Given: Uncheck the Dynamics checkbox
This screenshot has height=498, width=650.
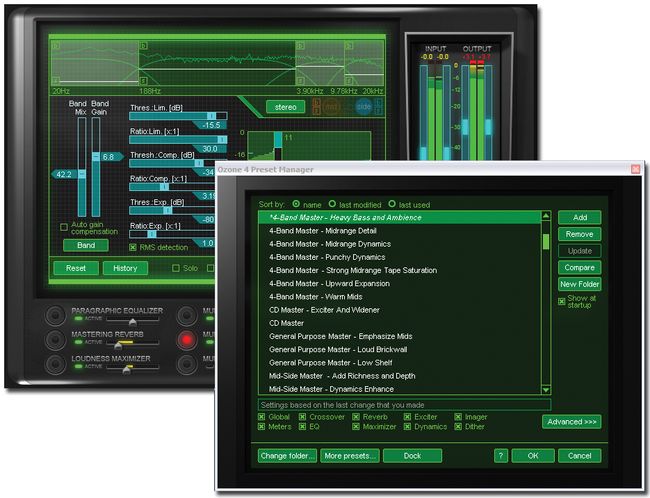Looking at the screenshot, I should point(407,426).
